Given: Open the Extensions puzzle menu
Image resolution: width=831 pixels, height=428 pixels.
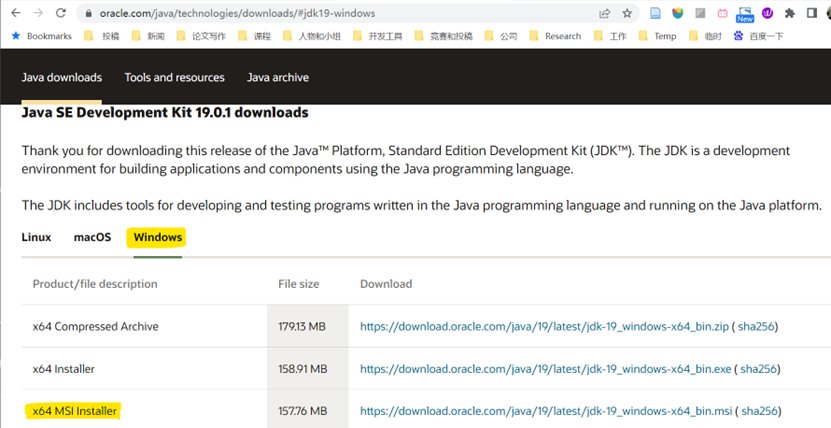Looking at the screenshot, I should (x=790, y=13).
